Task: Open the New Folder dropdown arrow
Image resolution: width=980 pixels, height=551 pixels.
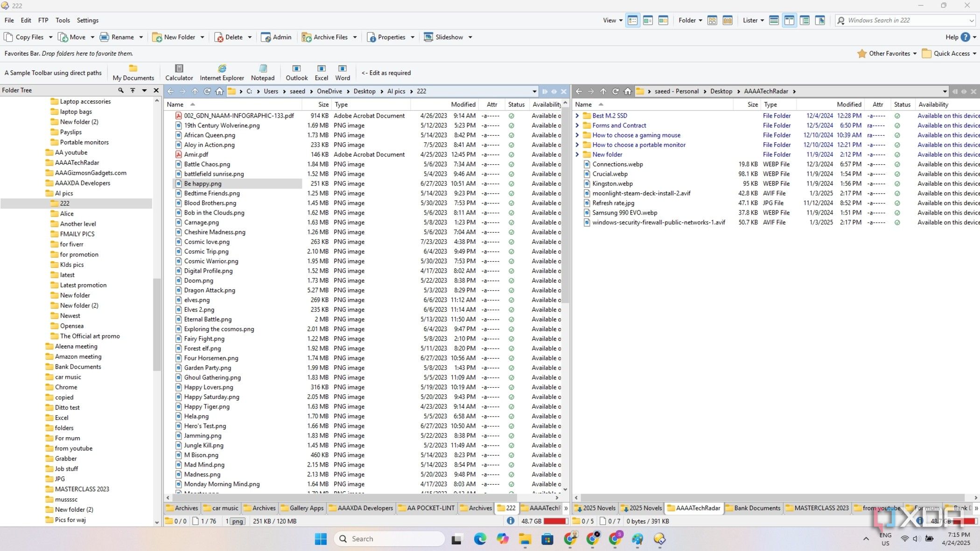Action: 202,37
